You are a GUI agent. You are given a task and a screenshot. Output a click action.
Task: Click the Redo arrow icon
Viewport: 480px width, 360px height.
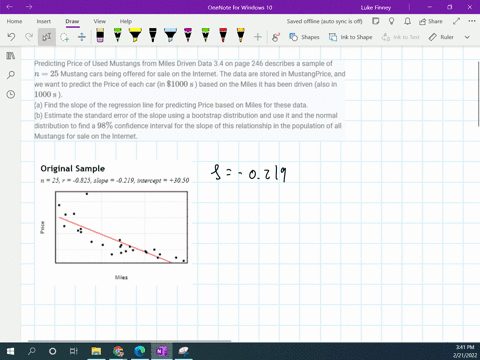tap(29, 37)
